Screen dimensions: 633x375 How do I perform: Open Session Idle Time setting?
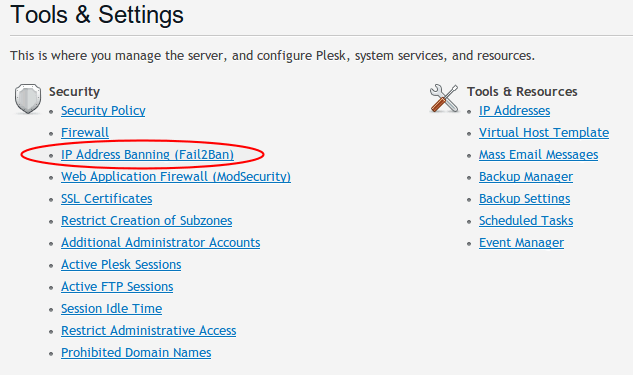tap(111, 308)
